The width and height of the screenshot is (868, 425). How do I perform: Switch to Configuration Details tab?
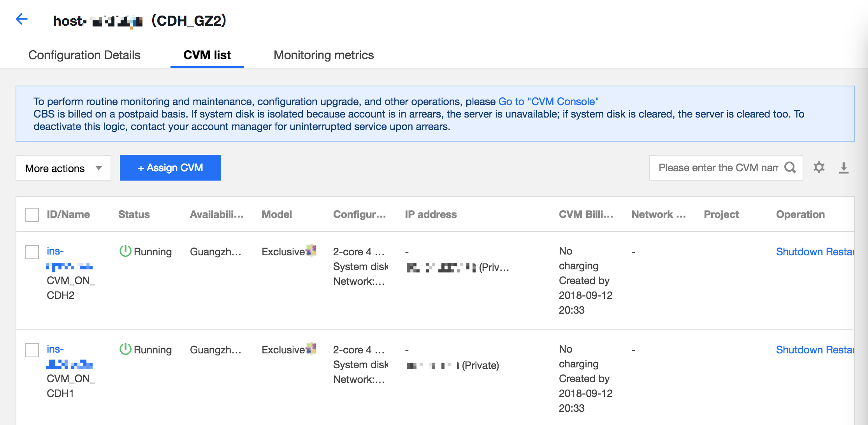(84, 55)
